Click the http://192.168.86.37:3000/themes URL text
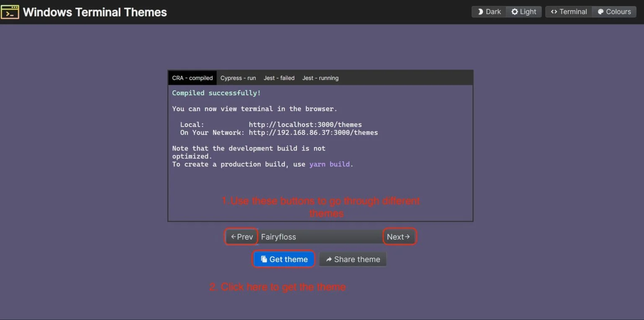This screenshot has height=320, width=644. [313, 133]
